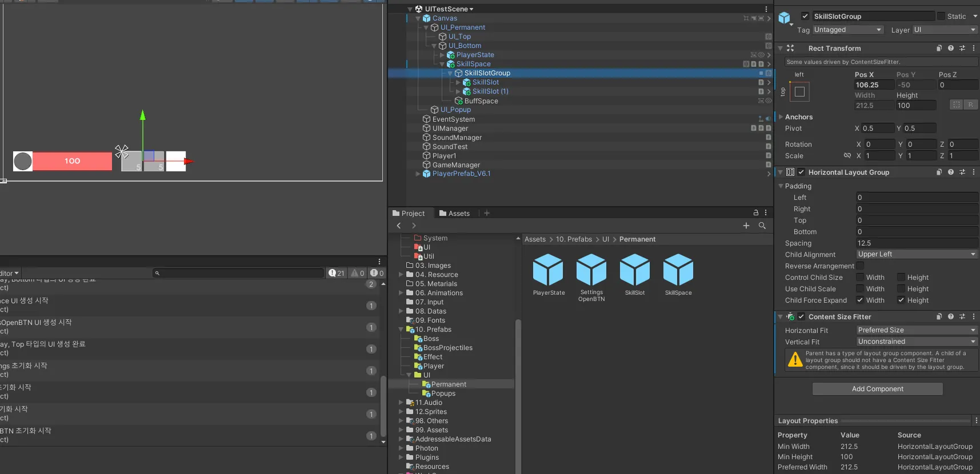Image resolution: width=980 pixels, height=474 pixels.
Task: Toggle Reverse Arrangement checkbox
Action: point(860,266)
